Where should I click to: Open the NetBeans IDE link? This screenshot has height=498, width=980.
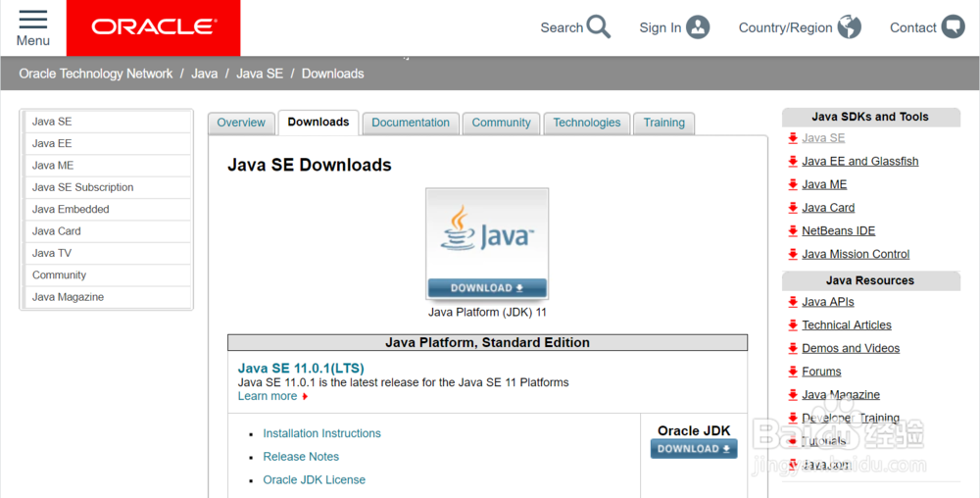(839, 230)
